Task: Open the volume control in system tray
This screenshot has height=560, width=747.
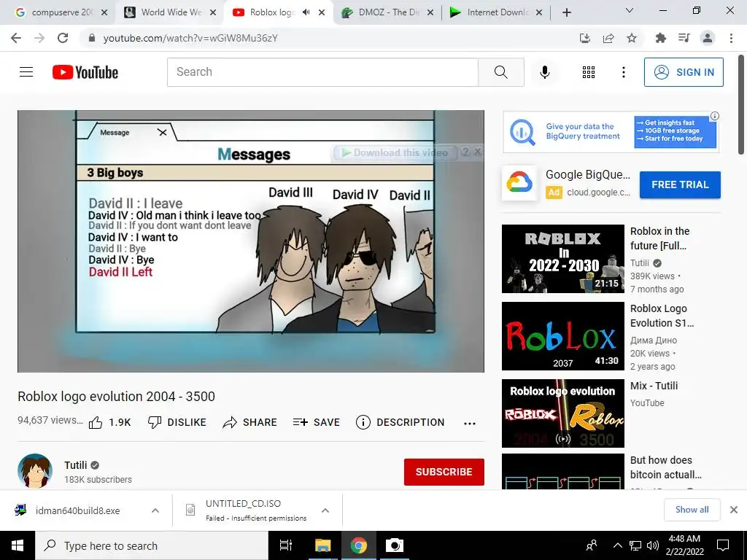Action: tap(653, 545)
